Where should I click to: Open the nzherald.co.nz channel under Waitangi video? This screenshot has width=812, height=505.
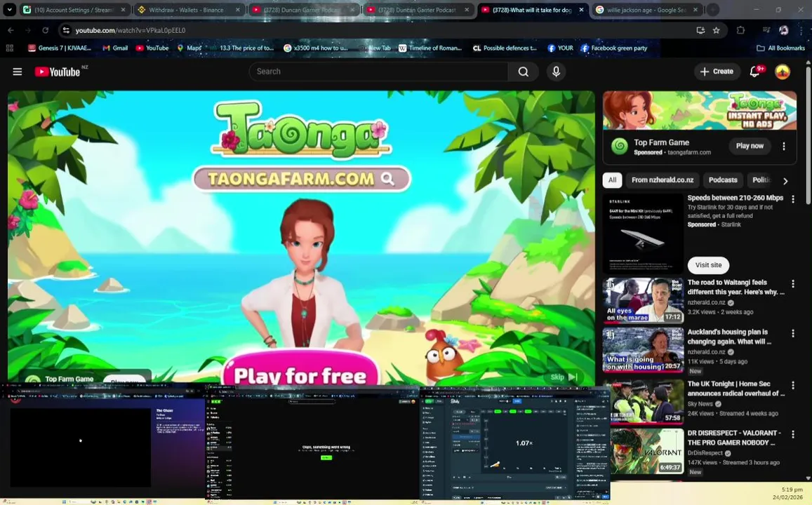click(706, 303)
